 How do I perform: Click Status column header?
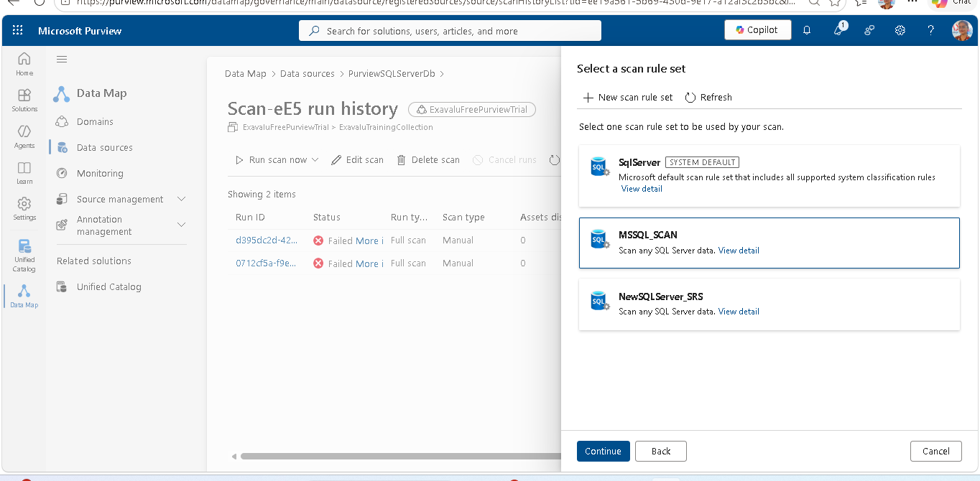[x=327, y=217]
